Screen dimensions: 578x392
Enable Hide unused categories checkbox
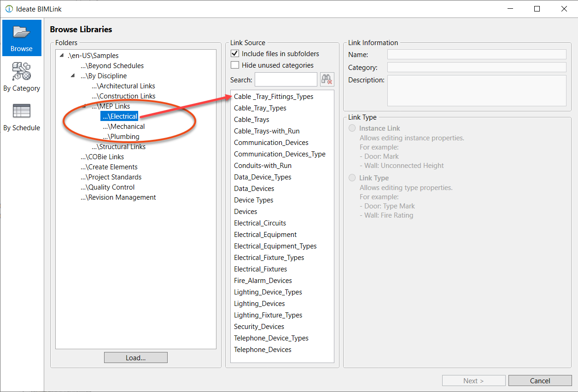click(235, 65)
